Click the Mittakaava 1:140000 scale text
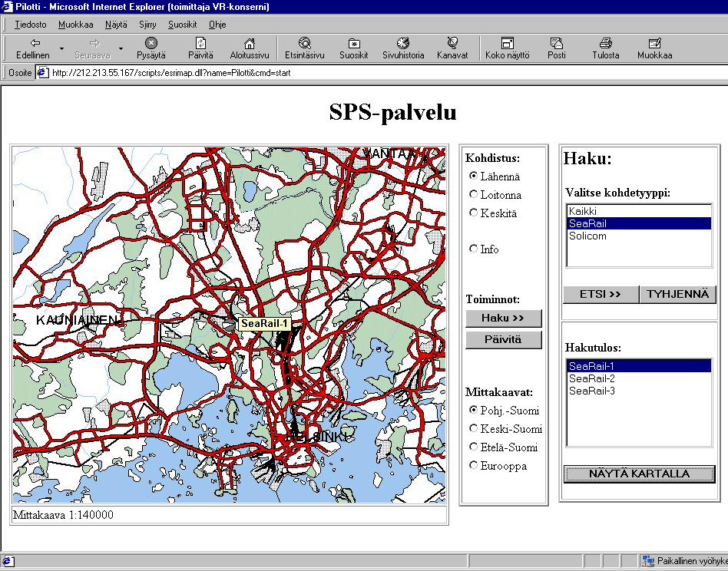This screenshot has width=728, height=571. tap(63, 515)
